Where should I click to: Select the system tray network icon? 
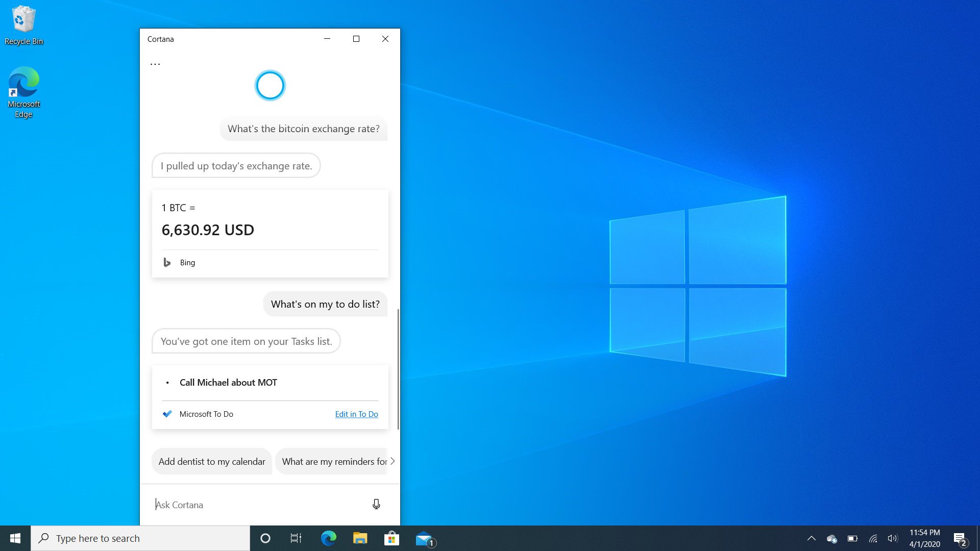[873, 538]
